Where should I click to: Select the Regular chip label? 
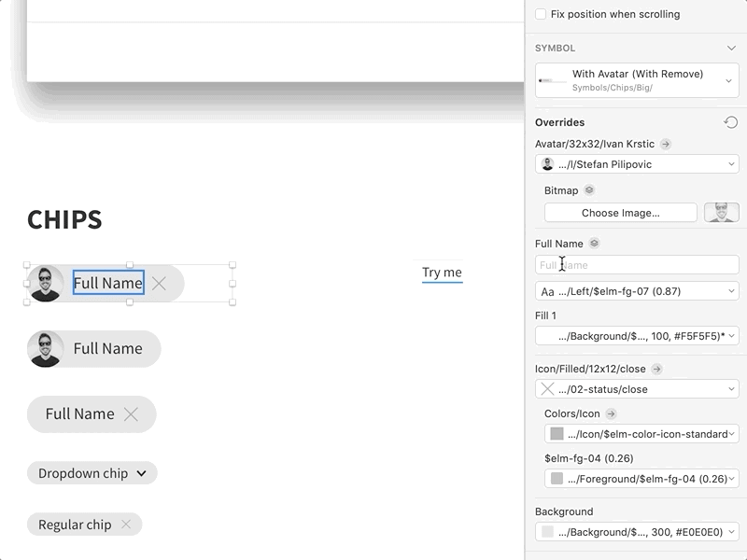pyautogui.click(x=75, y=525)
